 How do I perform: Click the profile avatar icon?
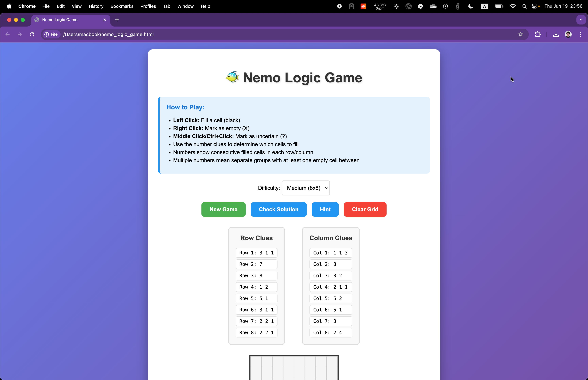click(x=568, y=34)
